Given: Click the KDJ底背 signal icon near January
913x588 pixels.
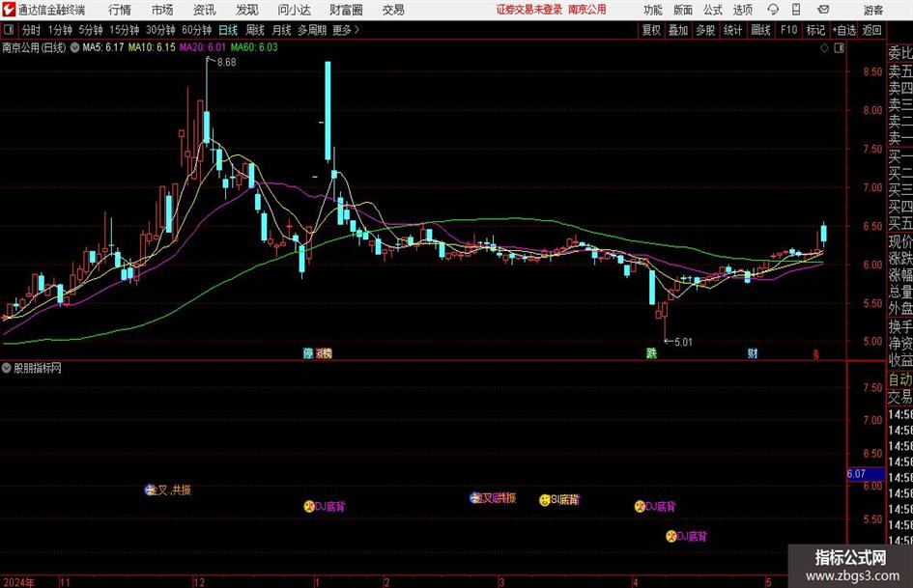Looking at the screenshot, I should click(309, 507).
